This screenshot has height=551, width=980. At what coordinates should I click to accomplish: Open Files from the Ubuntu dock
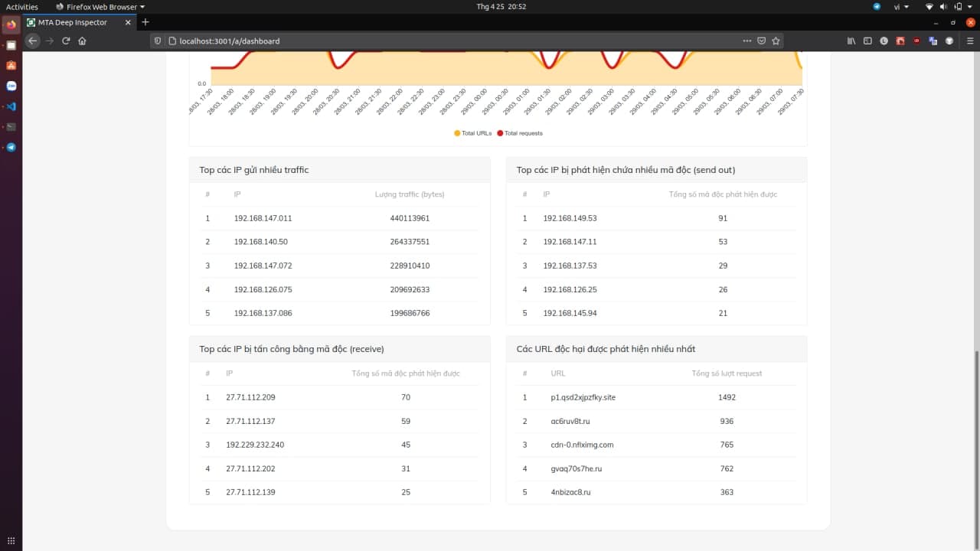pos(11,45)
